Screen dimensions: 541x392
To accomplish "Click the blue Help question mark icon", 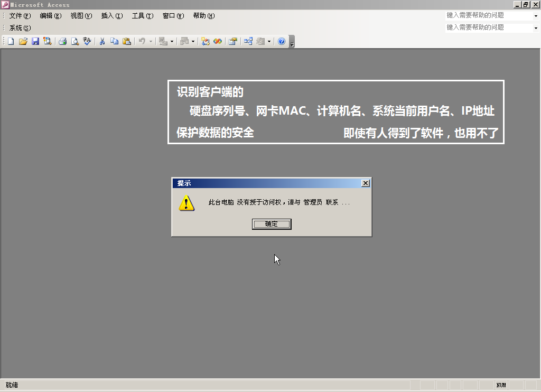I will coord(282,41).
